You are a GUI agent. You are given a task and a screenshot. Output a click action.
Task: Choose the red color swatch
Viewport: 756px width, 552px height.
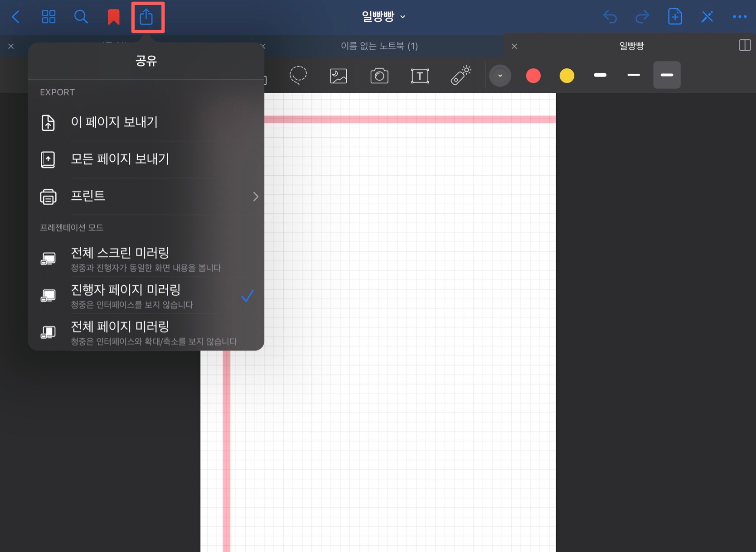click(533, 76)
